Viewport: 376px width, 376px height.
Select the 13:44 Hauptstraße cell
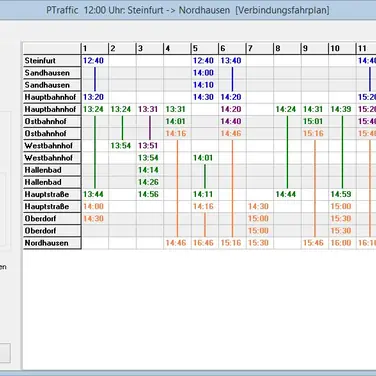[95, 194]
